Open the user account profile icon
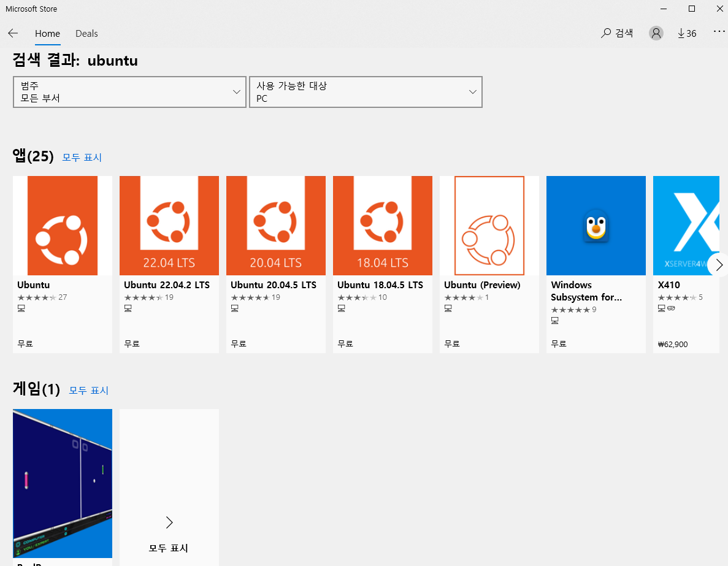 pos(656,33)
